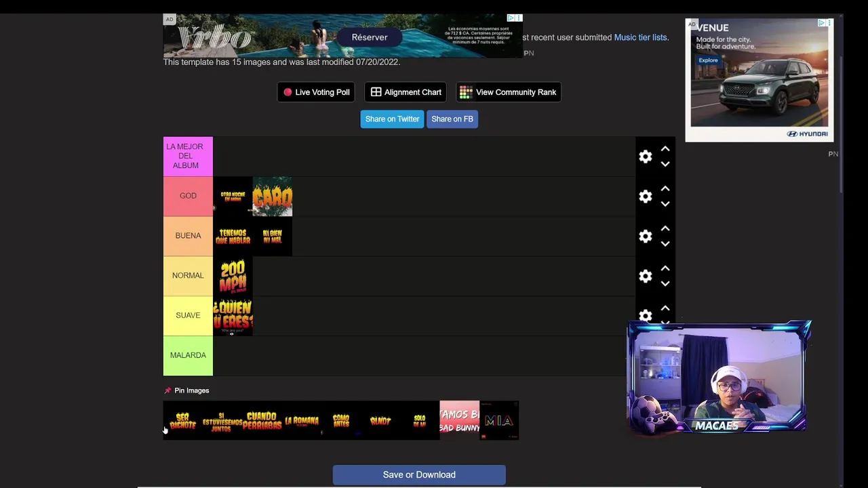868x488 pixels.
Task: Select the MALARDA green tier label
Action: (x=188, y=355)
